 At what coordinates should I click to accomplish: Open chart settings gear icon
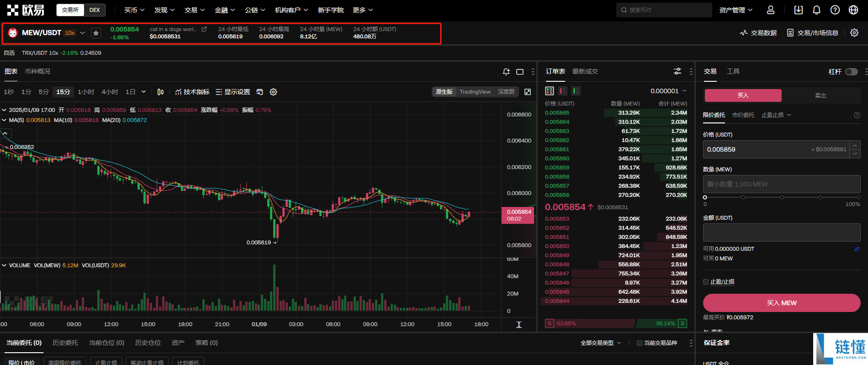pyautogui.click(x=273, y=92)
